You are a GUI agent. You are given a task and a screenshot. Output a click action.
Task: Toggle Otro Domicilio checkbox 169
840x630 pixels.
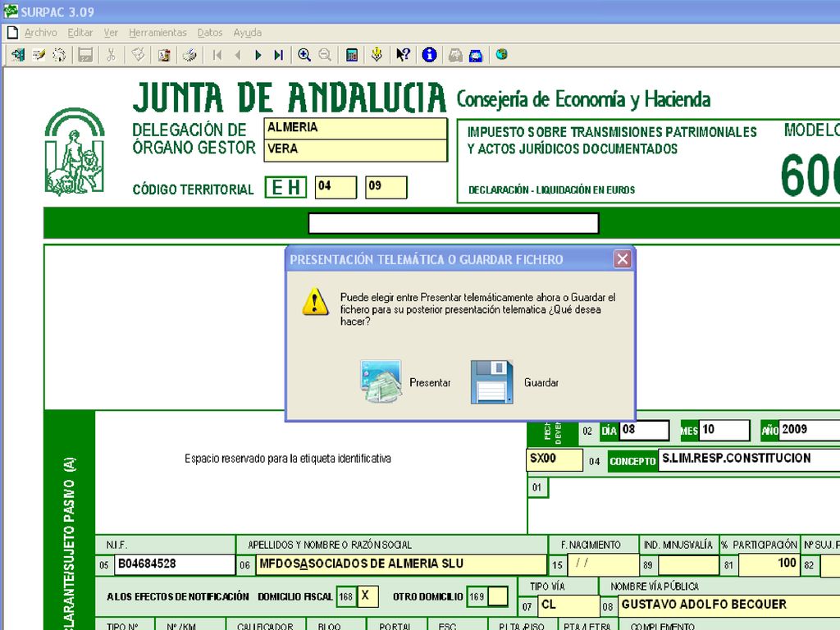click(498, 596)
